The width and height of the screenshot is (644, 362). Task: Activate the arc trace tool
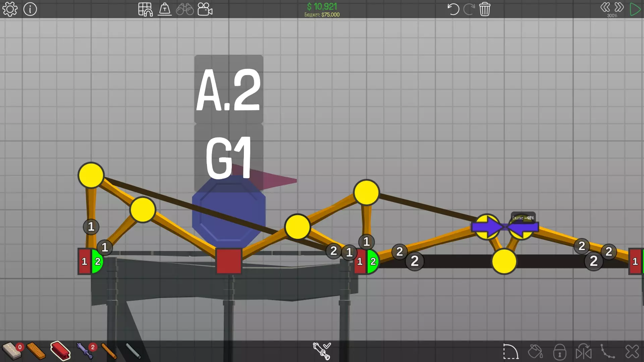pyautogui.click(x=511, y=352)
